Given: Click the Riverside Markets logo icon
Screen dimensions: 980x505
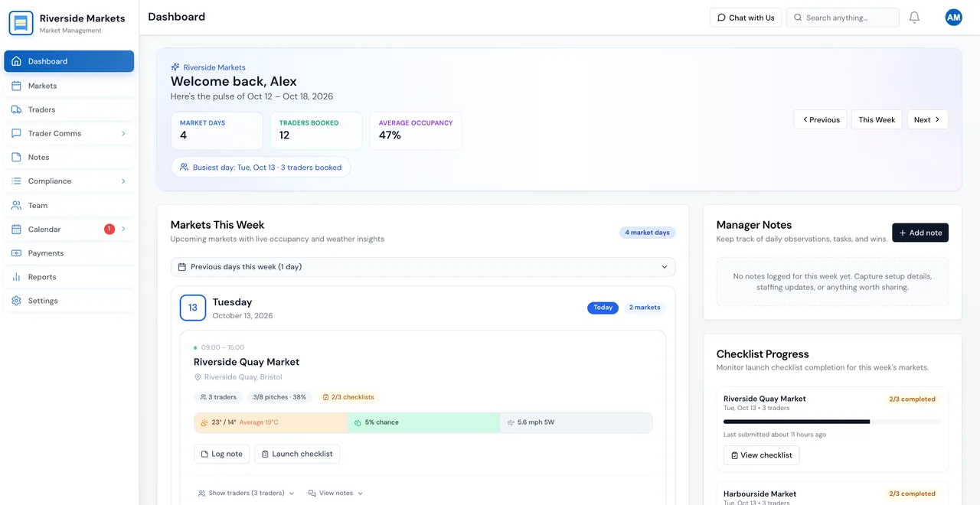Looking at the screenshot, I should tap(21, 24).
